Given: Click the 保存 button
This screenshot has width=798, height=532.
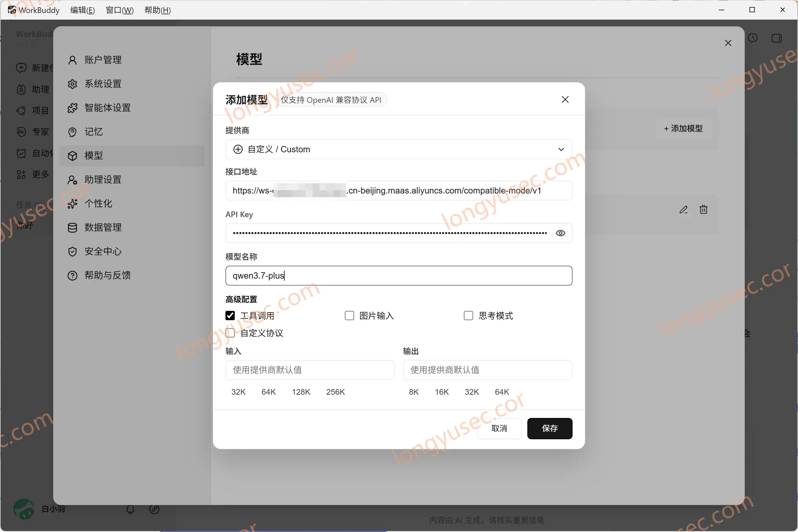Looking at the screenshot, I should [550, 429].
